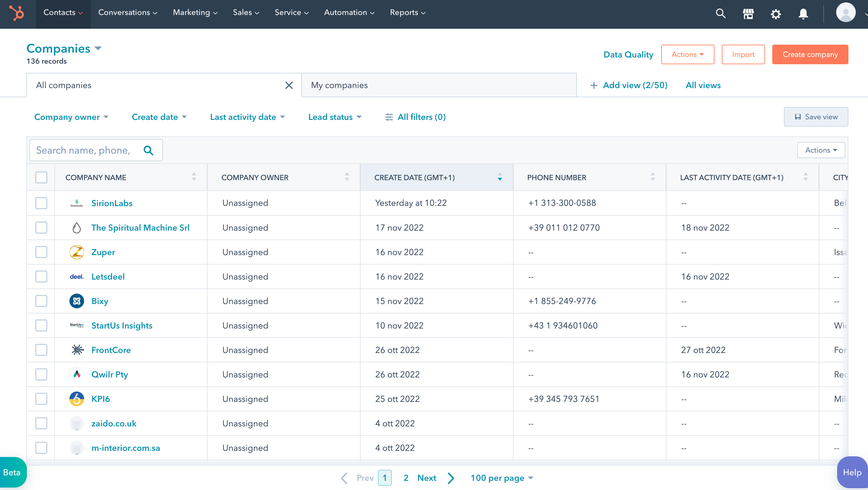Click the m-interior.com.sa placeholder building icon

click(76, 448)
